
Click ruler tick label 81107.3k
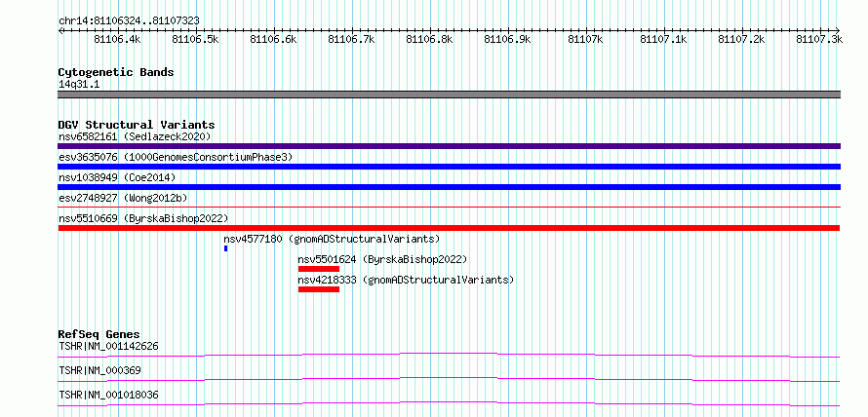pyautogui.click(x=820, y=39)
